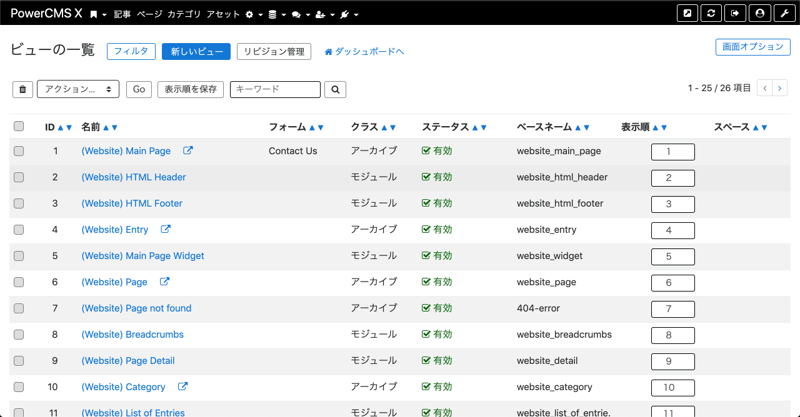Click the rebuild refresh icon in header

[x=711, y=14]
